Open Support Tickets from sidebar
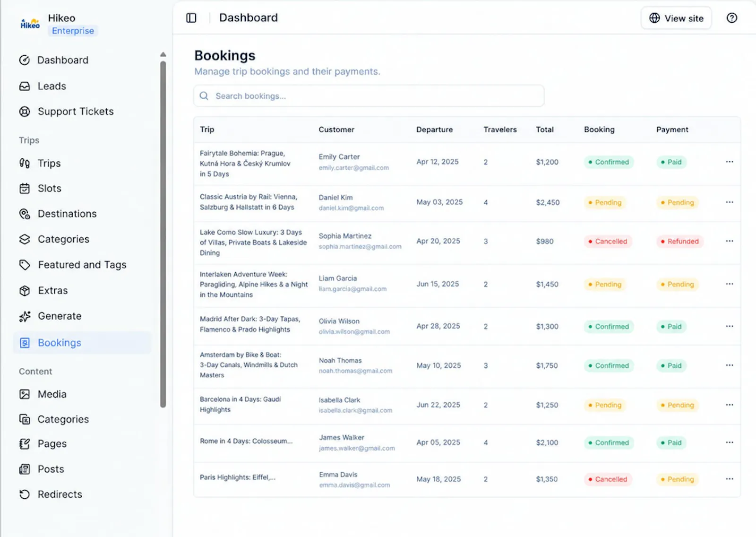This screenshot has width=756, height=537. [x=67, y=112]
